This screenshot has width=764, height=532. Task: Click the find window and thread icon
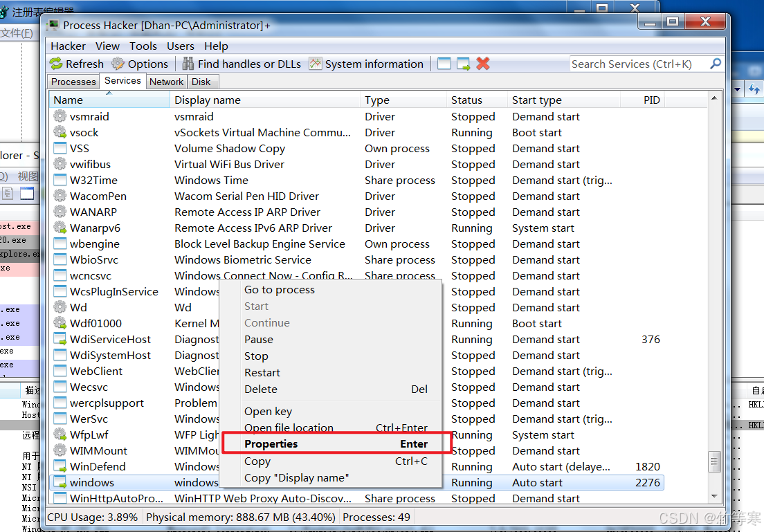click(463, 64)
